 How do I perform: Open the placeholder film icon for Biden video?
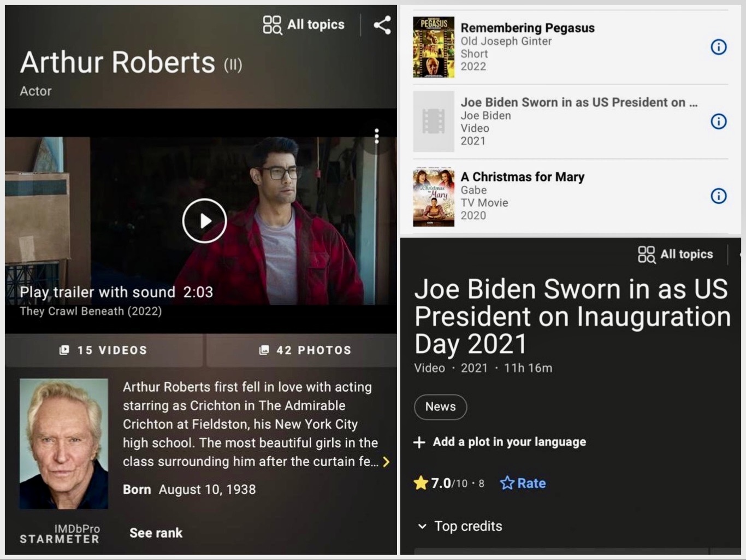[x=434, y=121]
